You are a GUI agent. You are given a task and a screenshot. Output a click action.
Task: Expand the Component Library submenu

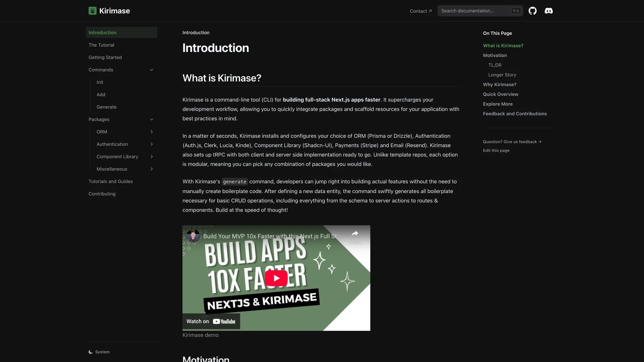pyautogui.click(x=152, y=157)
